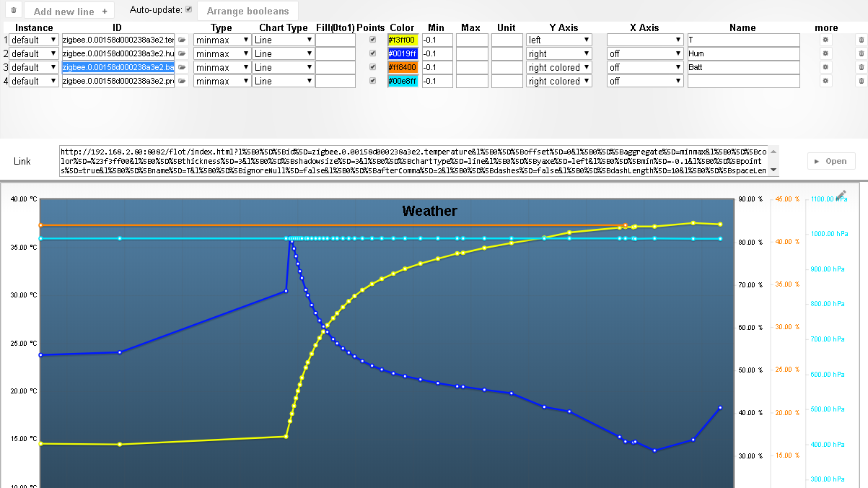The width and height of the screenshot is (868, 488).
Task: Click the Open link button
Action: click(831, 161)
